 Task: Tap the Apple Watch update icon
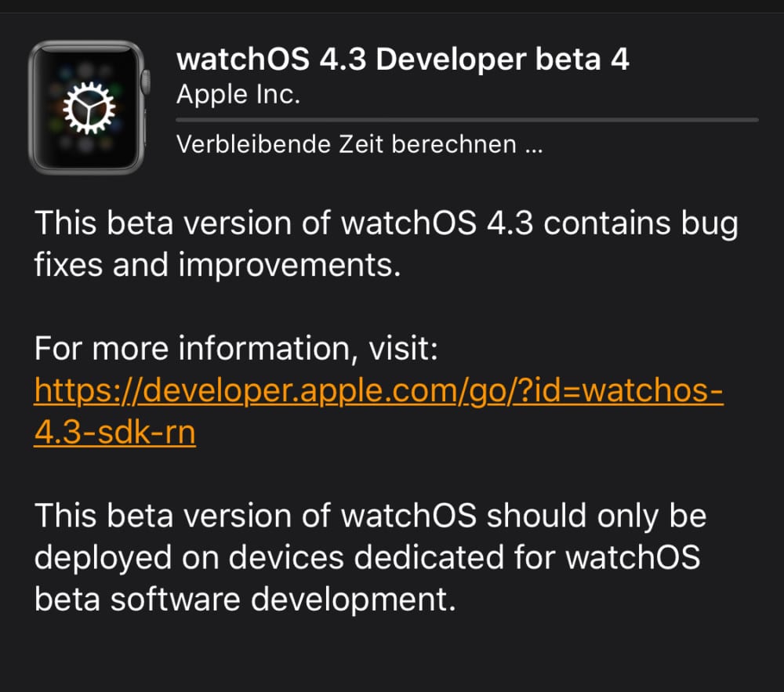point(89,107)
